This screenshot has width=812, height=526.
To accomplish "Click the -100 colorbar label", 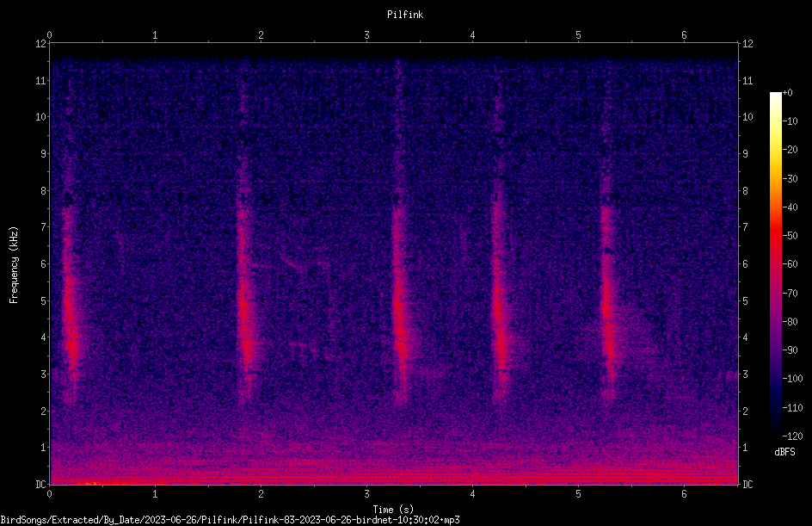I will 792,379.
